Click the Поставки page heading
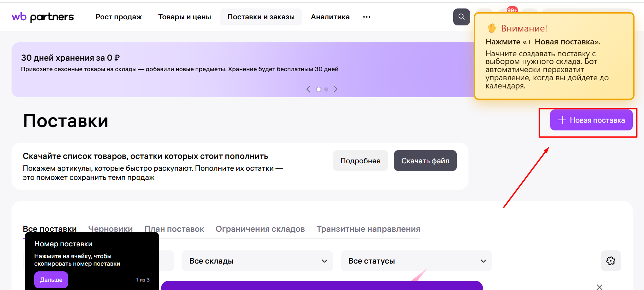Image resolution: width=644 pixels, height=290 pixels. 66,121
